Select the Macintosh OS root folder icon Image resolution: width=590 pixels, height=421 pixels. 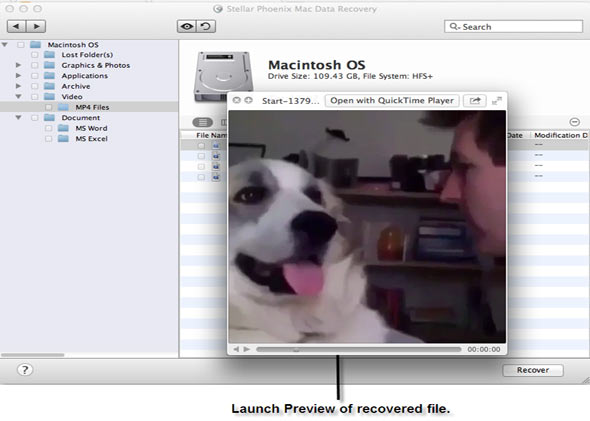pos(35,44)
